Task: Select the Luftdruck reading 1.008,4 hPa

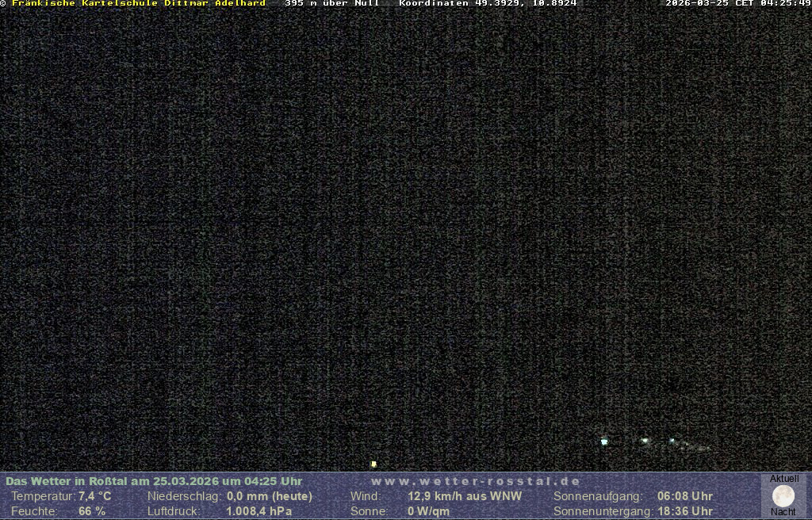Action: (259, 511)
